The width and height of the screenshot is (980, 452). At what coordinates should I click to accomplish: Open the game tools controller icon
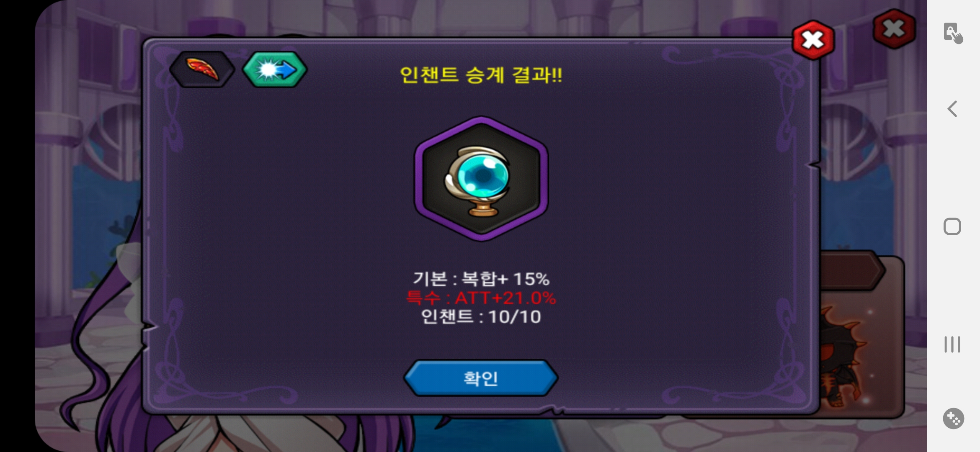click(x=953, y=418)
